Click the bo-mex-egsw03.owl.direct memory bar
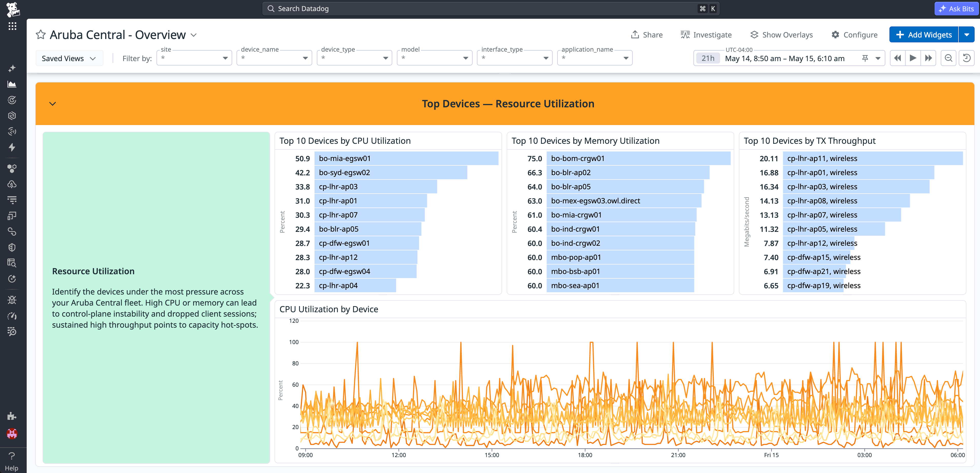 click(x=624, y=201)
